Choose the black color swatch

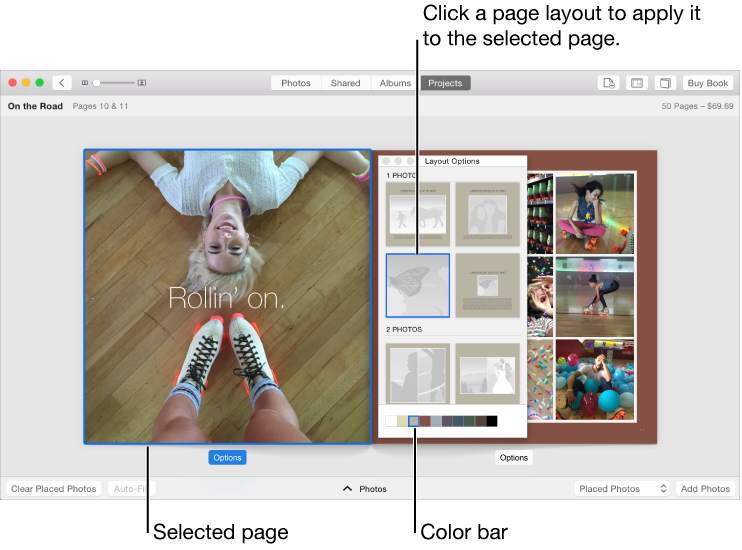(492, 421)
